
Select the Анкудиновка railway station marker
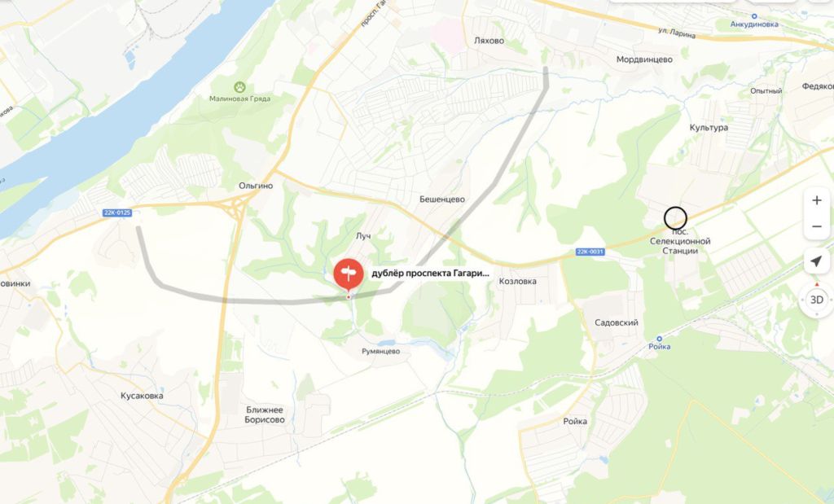(x=753, y=16)
